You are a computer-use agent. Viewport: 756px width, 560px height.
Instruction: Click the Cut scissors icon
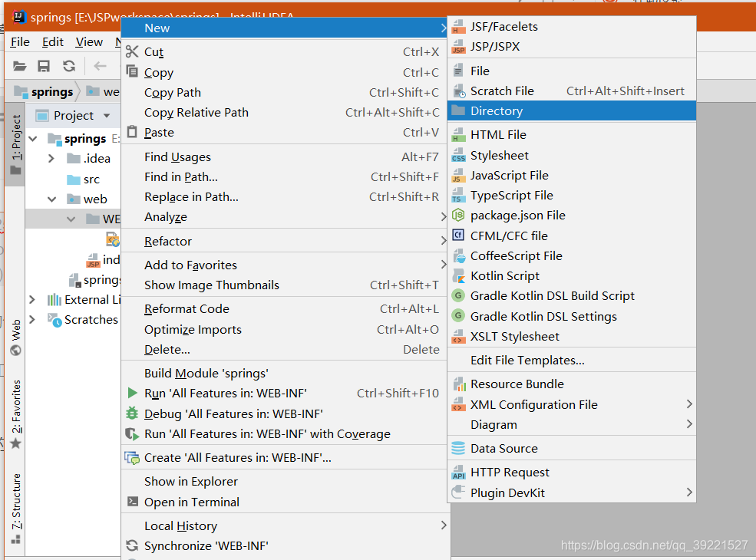(x=132, y=51)
